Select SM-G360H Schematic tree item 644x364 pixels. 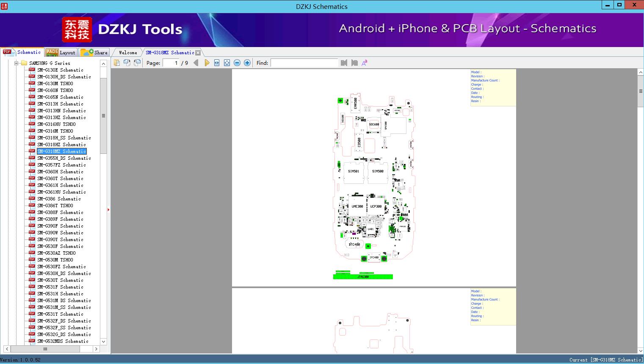60,172
